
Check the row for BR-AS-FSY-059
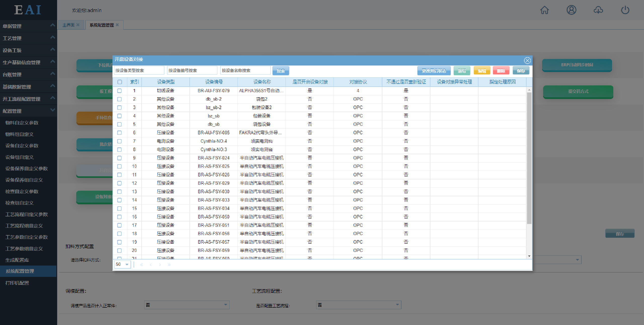[x=119, y=250]
